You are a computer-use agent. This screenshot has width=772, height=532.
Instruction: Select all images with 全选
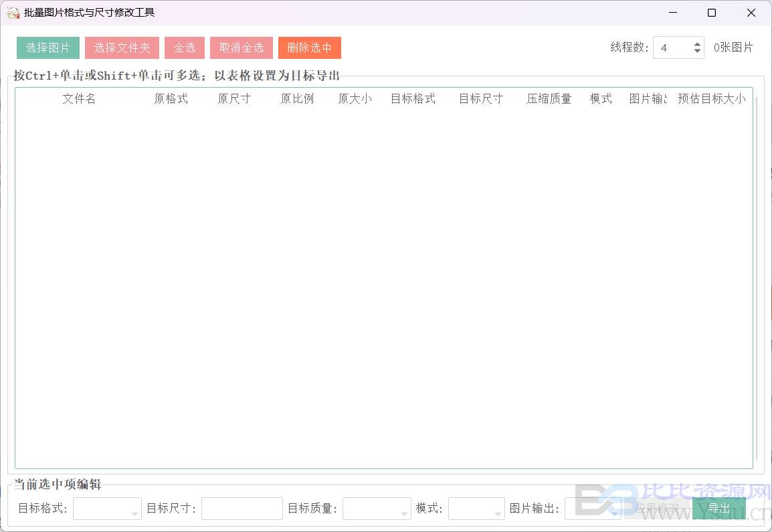185,48
